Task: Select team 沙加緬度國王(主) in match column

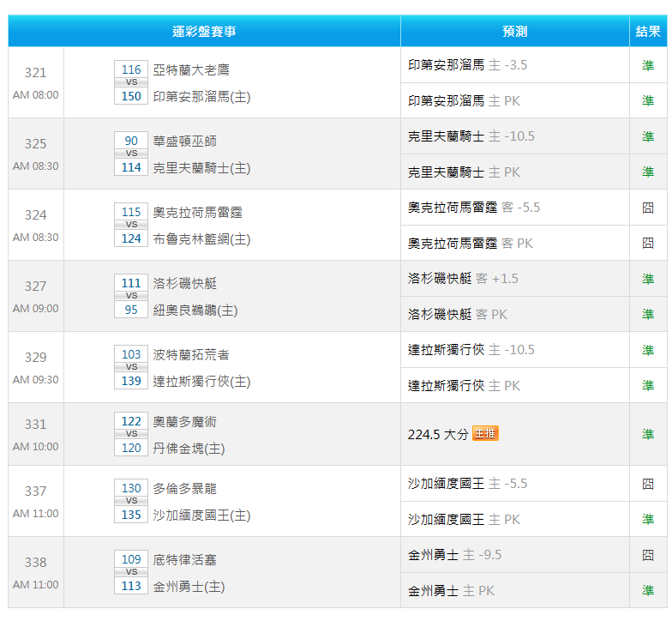Action: (201, 515)
